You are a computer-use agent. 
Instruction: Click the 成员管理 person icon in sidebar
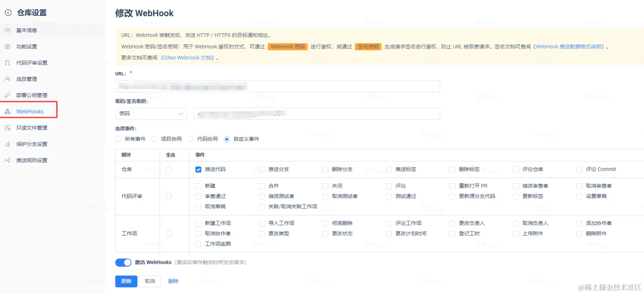click(x=8, y=79)
